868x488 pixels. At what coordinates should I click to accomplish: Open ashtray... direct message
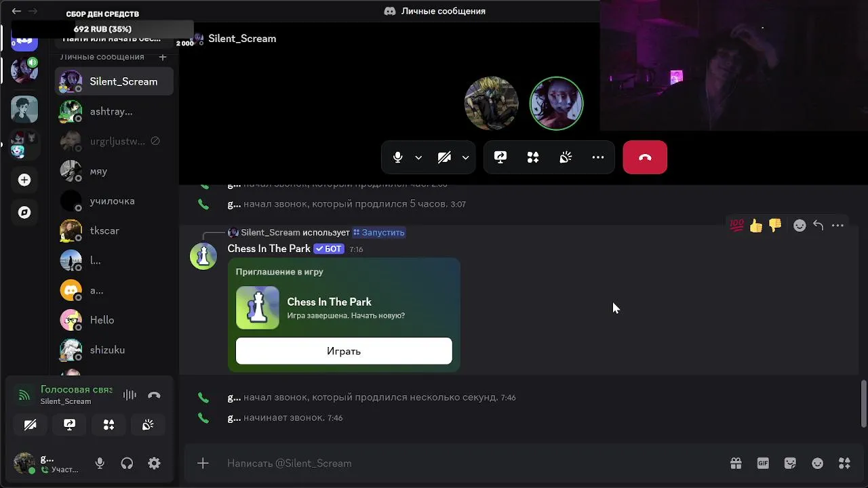(114, 111)
